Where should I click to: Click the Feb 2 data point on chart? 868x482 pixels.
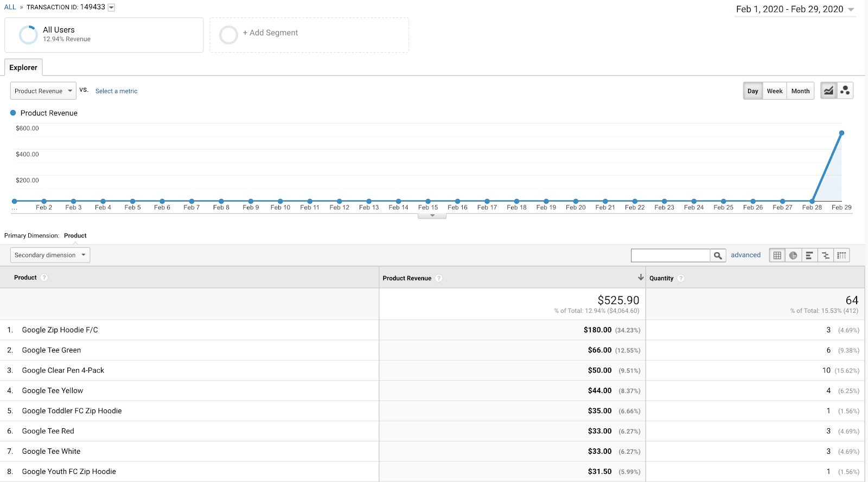[44, 201]
